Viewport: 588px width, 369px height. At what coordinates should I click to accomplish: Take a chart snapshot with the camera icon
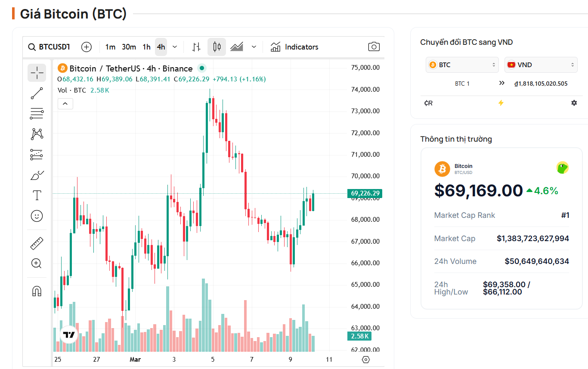pyautogui.click(x=374, y=47)
